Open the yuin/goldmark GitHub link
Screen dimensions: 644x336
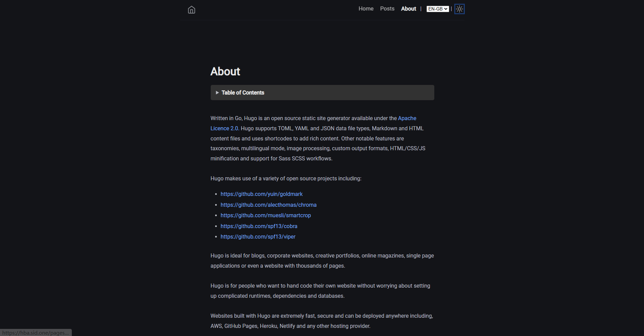pyautogui.click(x=262, y=194)
